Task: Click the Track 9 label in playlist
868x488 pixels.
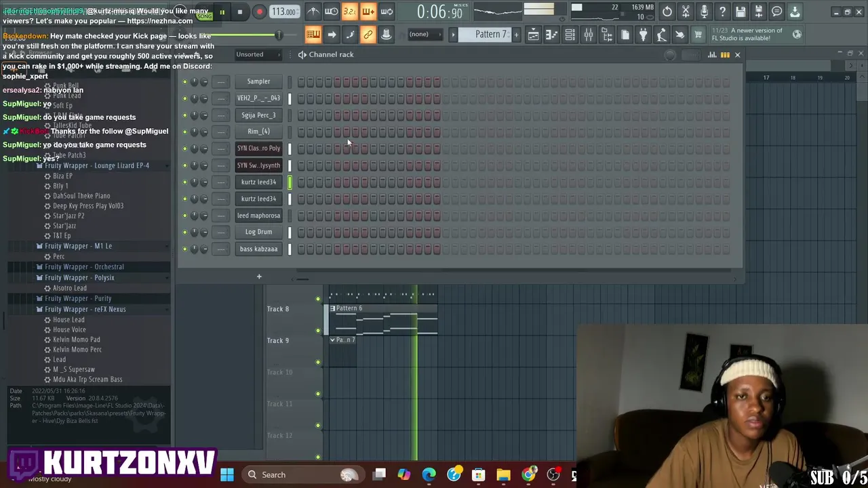Action: [278, 340]
